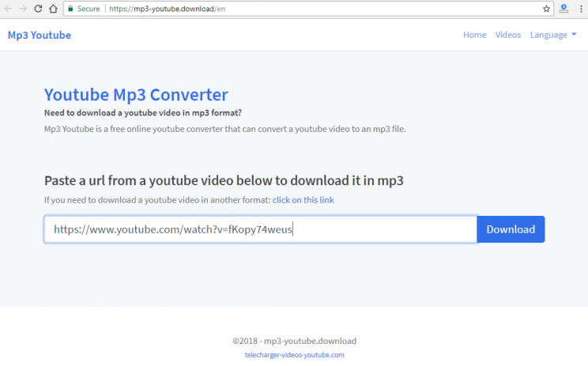Go to browser home page icon

(x=53, y=9)
